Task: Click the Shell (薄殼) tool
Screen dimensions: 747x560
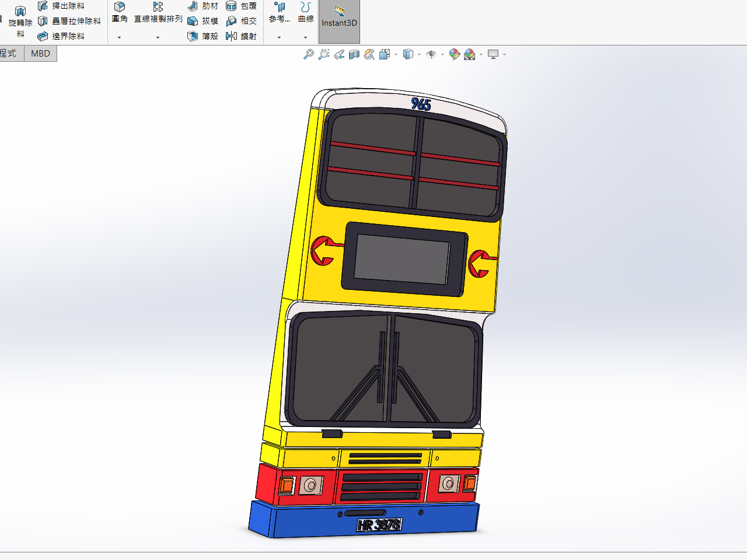Action: pyautogui.click(x=203, y=36)
